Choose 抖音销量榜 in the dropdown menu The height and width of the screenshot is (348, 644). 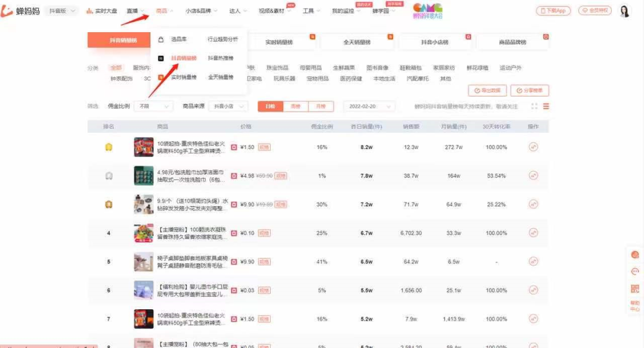pyautogui.click(x=184, y=58)
